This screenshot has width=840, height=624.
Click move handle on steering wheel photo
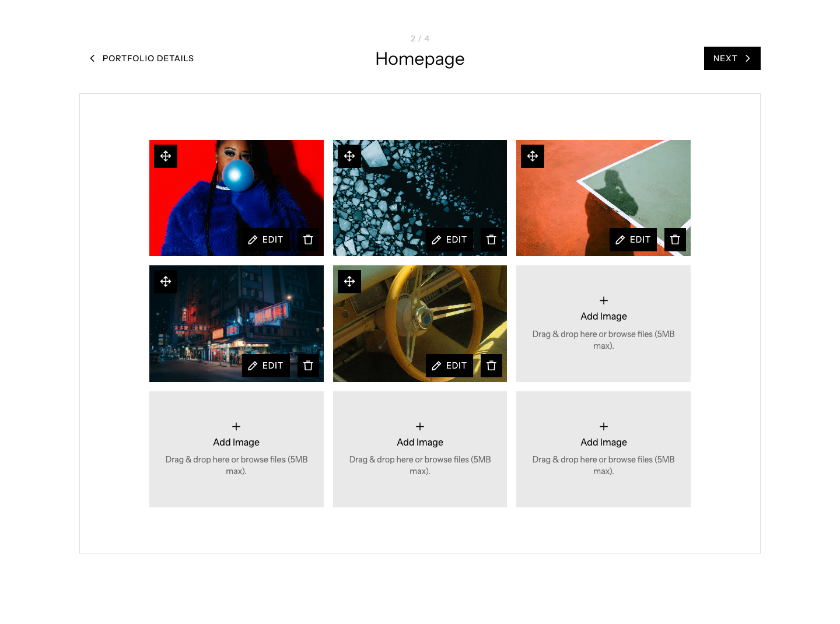click(349, 282)
